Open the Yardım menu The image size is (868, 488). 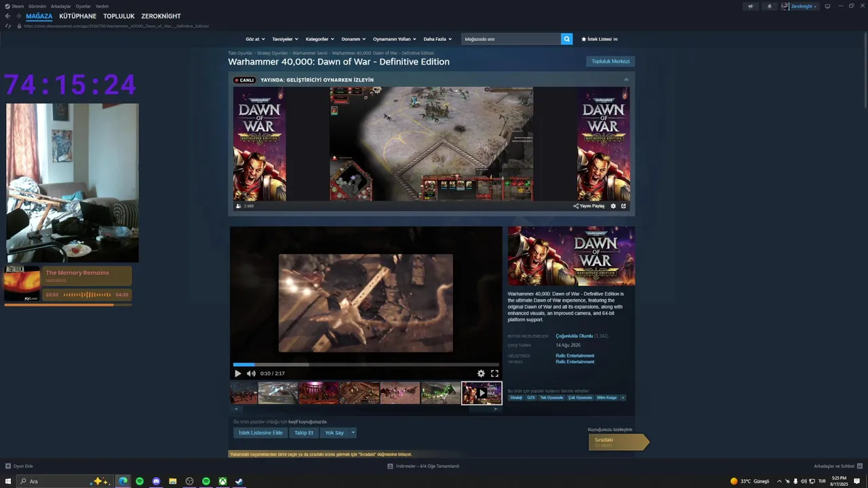point(102,6)
